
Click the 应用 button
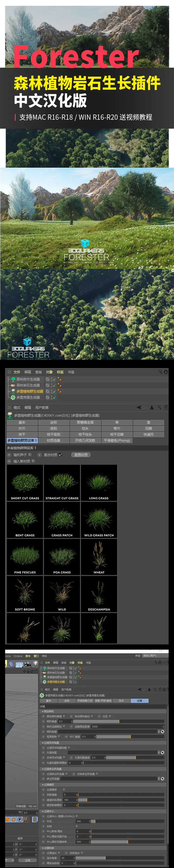[x=28, y=860]
